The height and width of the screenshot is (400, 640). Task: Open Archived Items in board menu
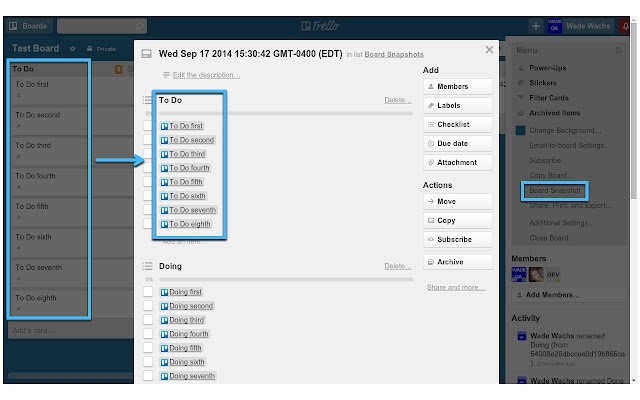[x=554, y=113]
